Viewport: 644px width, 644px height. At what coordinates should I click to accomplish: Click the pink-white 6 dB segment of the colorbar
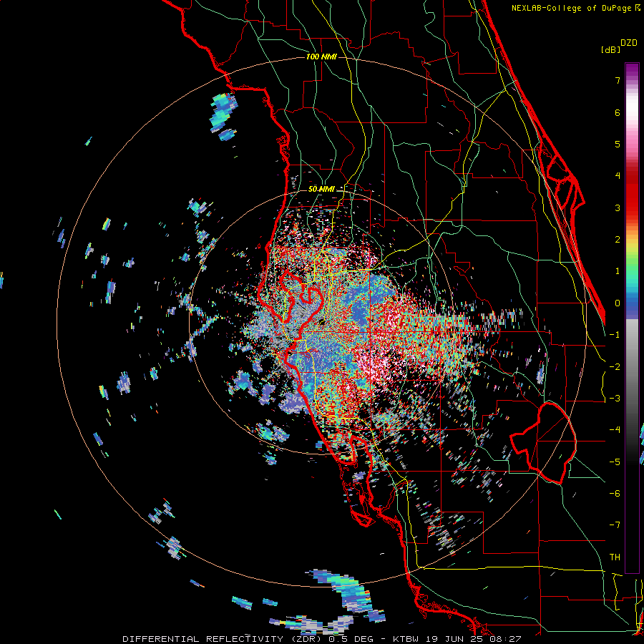[x=632, y=112]
